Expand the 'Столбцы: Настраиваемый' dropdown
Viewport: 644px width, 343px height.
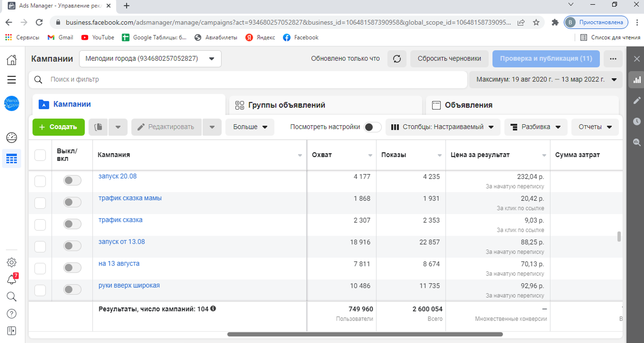point(442,127)
